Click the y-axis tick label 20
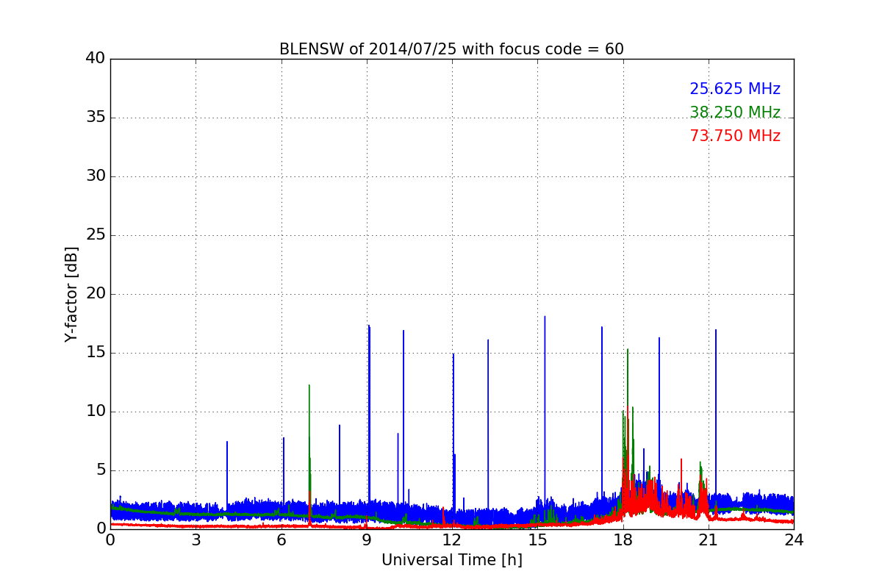This screenshot has height=588, width=882. tap(95, 294)
